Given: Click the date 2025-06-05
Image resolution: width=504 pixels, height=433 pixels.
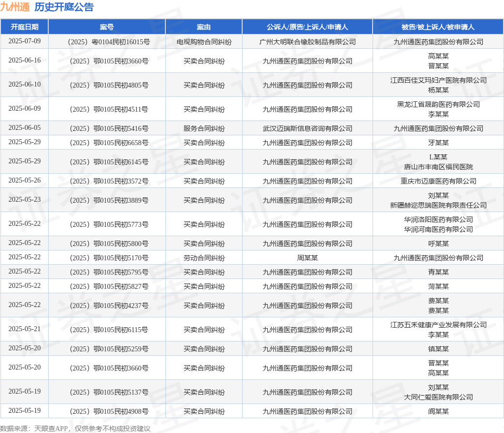Looking at the screenshot, I should coord(25,128).
